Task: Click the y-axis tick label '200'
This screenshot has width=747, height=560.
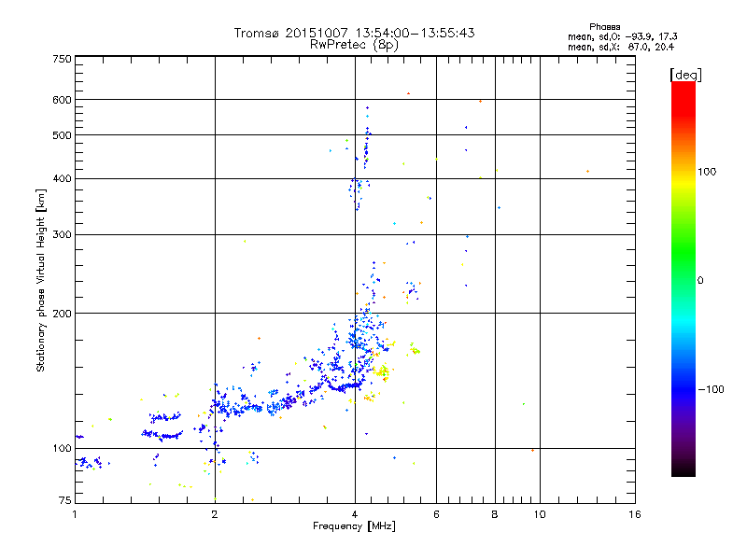Action: 62,314
